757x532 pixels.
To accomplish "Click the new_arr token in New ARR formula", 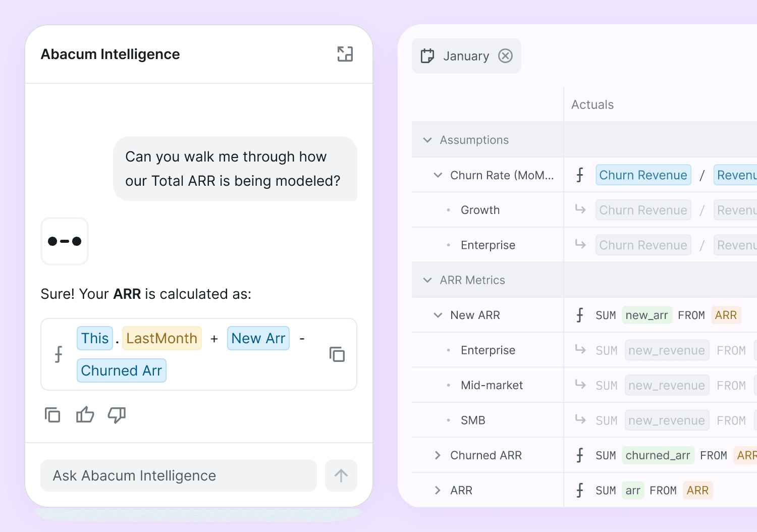I will (647, 315).
